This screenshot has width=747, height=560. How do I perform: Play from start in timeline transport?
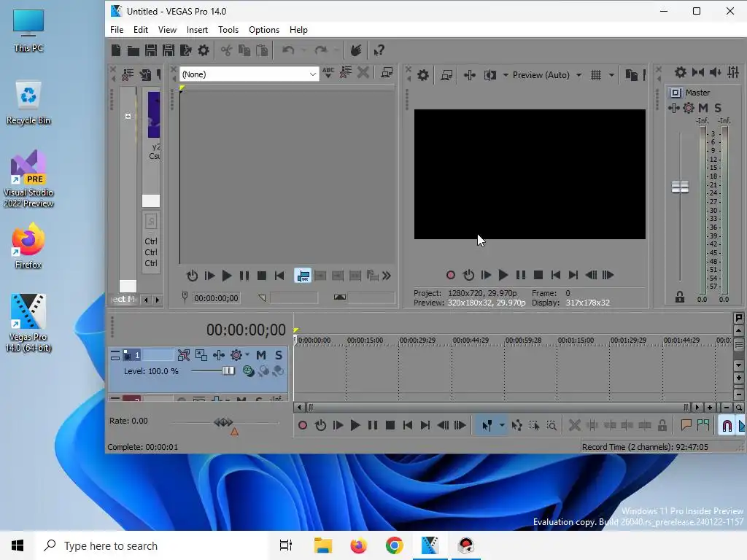pyautogui.click(x=338, y=425)
